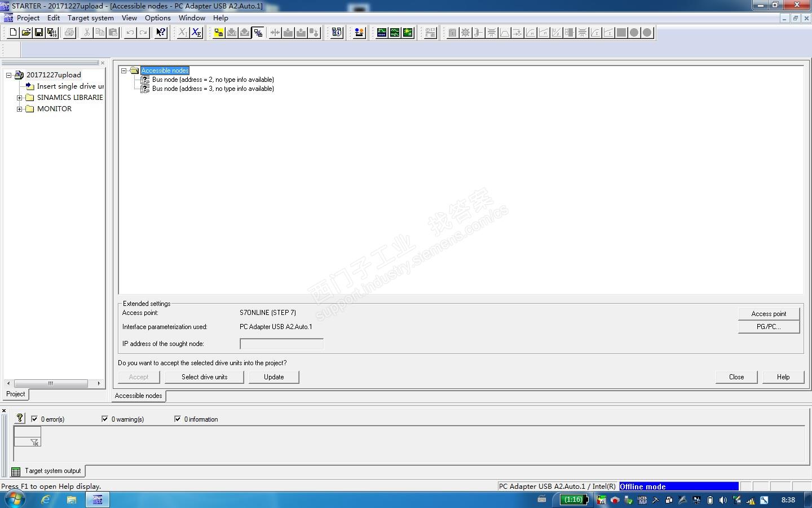
Task: Click the drive info toolbar icon with 'i'
Action: 337,33
